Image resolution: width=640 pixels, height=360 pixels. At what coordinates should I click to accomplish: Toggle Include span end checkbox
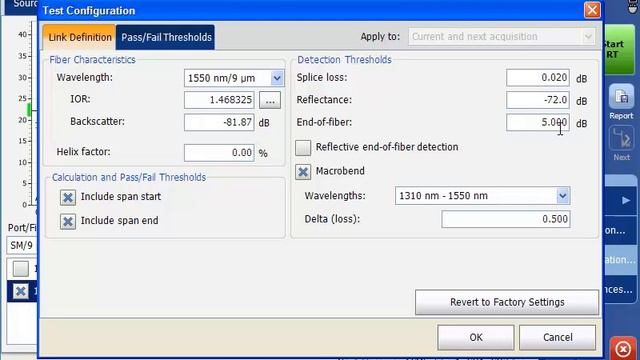pyautogui.click(x=68, y=221)
